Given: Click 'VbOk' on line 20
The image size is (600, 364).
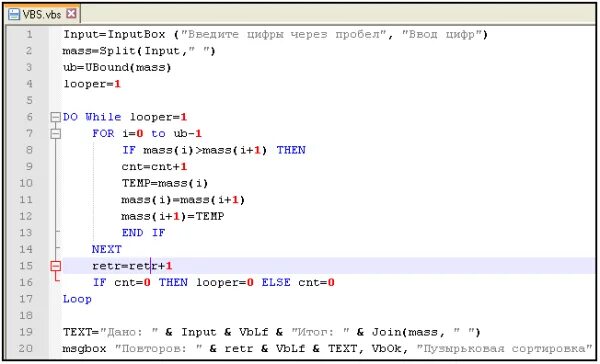Looking at the screenshot, I should [388, 348].
